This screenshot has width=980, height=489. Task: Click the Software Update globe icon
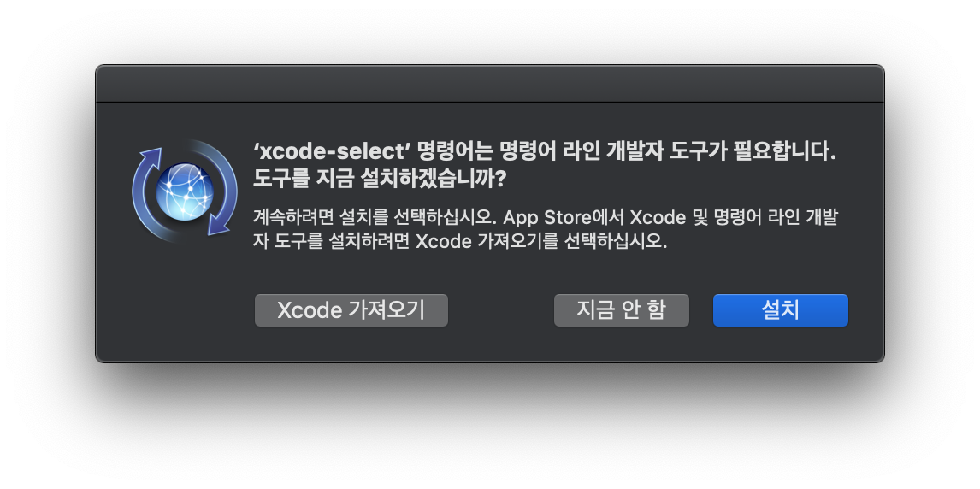185,191
